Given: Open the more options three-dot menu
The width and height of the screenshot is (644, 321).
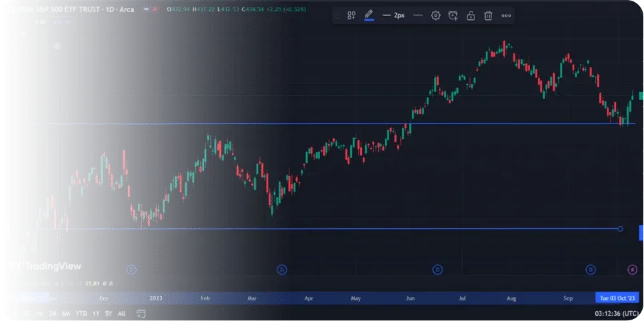Looking at the screenshot, I should (x=506, y=15).
